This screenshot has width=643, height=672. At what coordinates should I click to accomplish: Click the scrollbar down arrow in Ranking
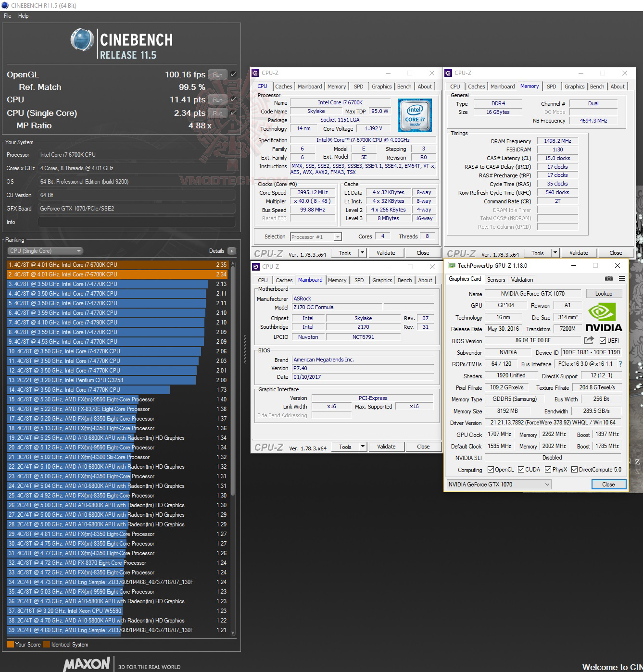(233, 634)
